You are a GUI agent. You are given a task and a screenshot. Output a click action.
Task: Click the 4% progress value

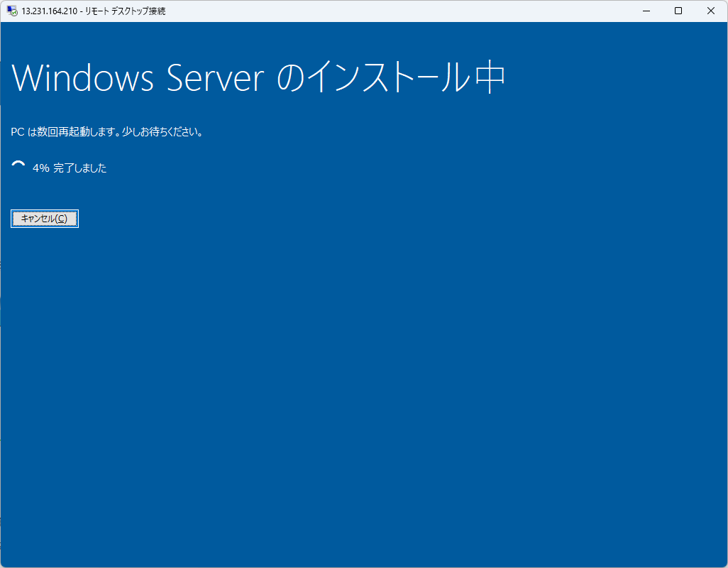41,168
